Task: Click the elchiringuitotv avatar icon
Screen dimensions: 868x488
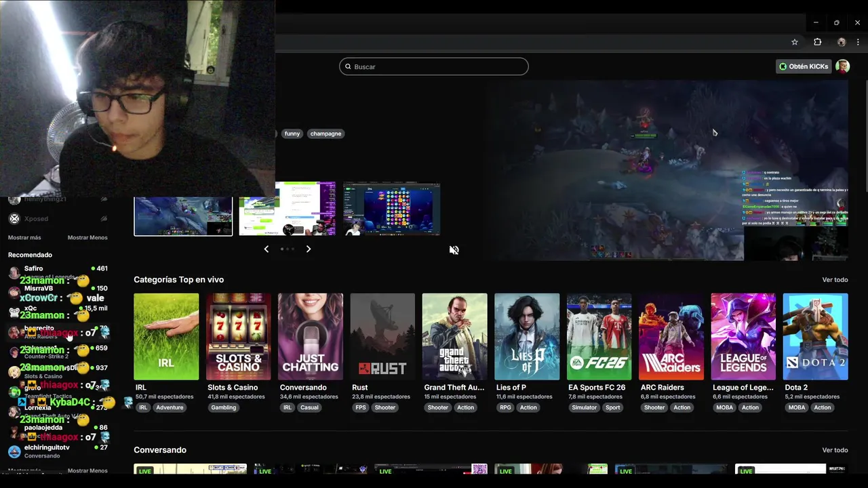Action: click(14, 451)
